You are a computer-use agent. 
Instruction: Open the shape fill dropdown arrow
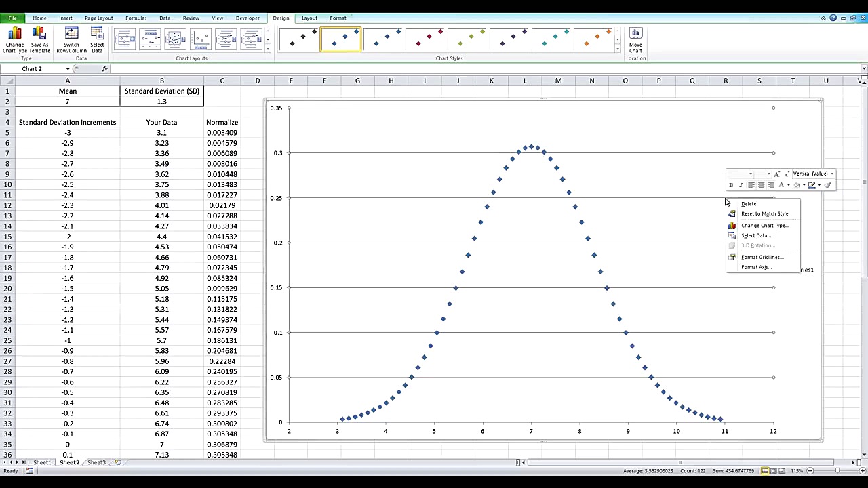pyautogui.click(x=804, y=185)
